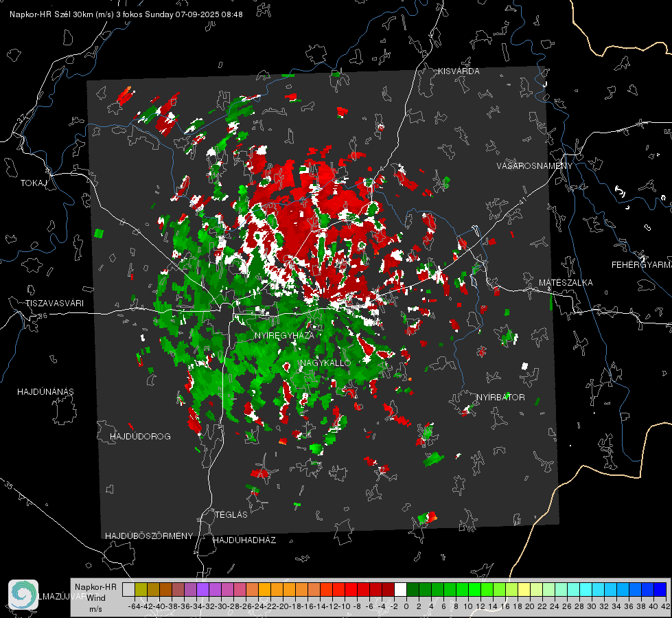The image size is (672, 618).
Task: Click the HAJDÚHADHÁZ label
Action: pyautogui.click(x=245, y=540)
